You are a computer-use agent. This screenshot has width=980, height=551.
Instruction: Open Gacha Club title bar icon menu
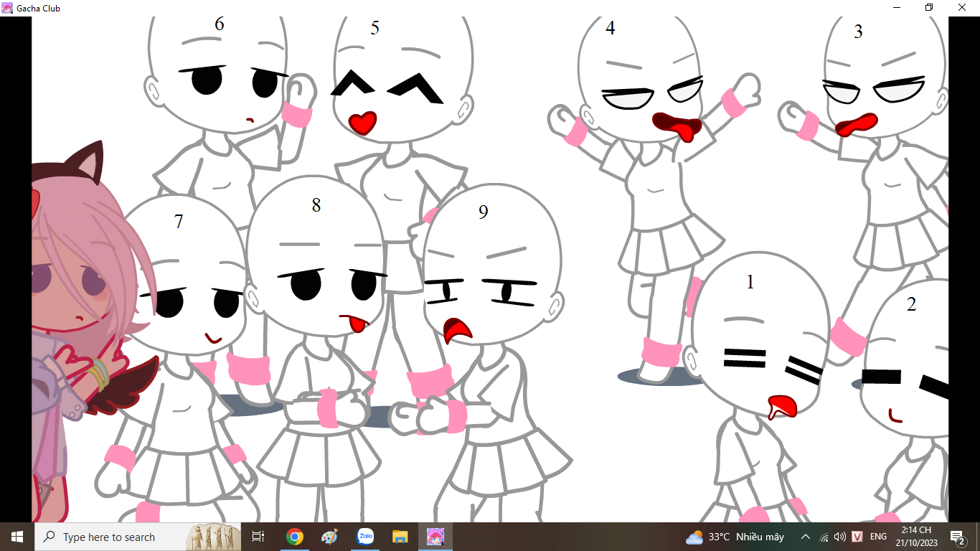tap(7, 8)
